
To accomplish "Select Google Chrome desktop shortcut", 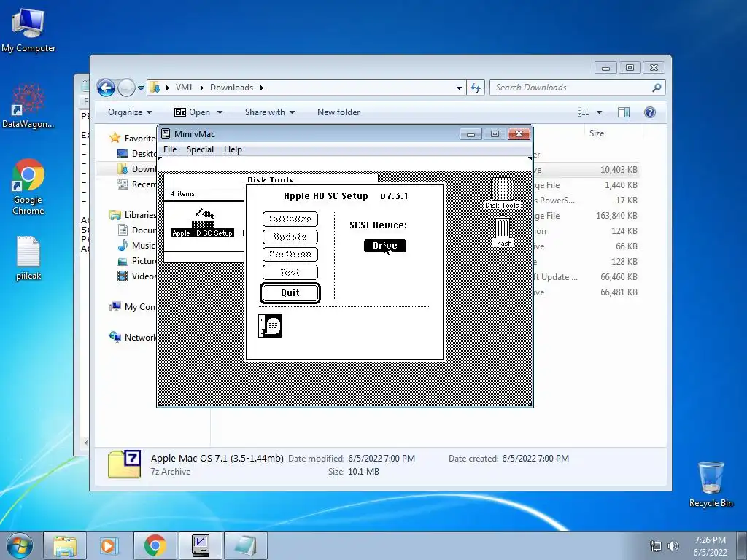I will pyautogui.click(x=28, y=187).
